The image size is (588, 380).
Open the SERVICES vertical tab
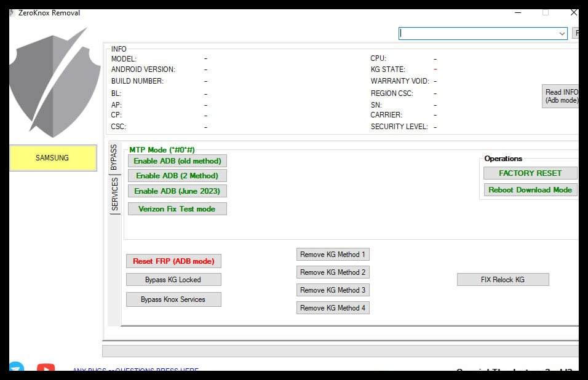(114, 194)
